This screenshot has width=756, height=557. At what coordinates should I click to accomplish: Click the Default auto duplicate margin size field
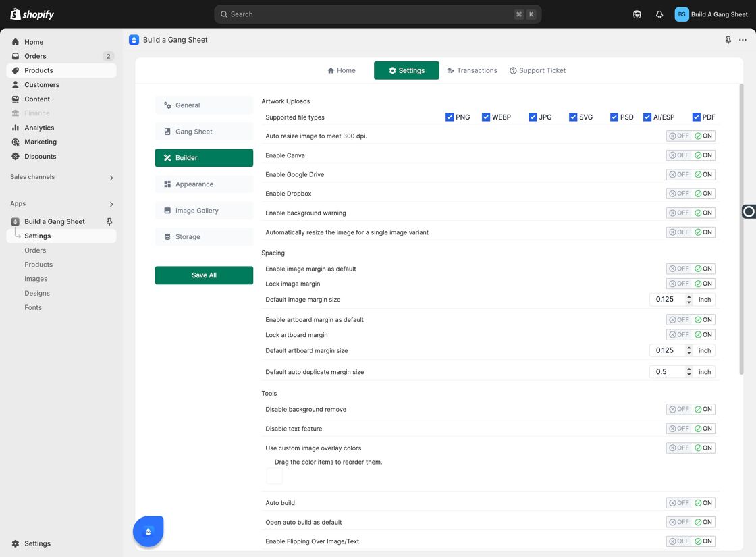click(x=668, y=372)
